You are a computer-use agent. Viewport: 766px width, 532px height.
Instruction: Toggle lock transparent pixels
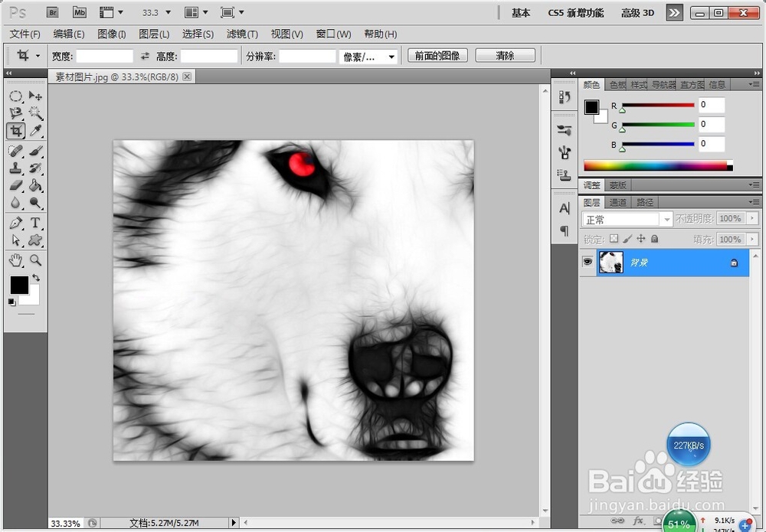614,239
